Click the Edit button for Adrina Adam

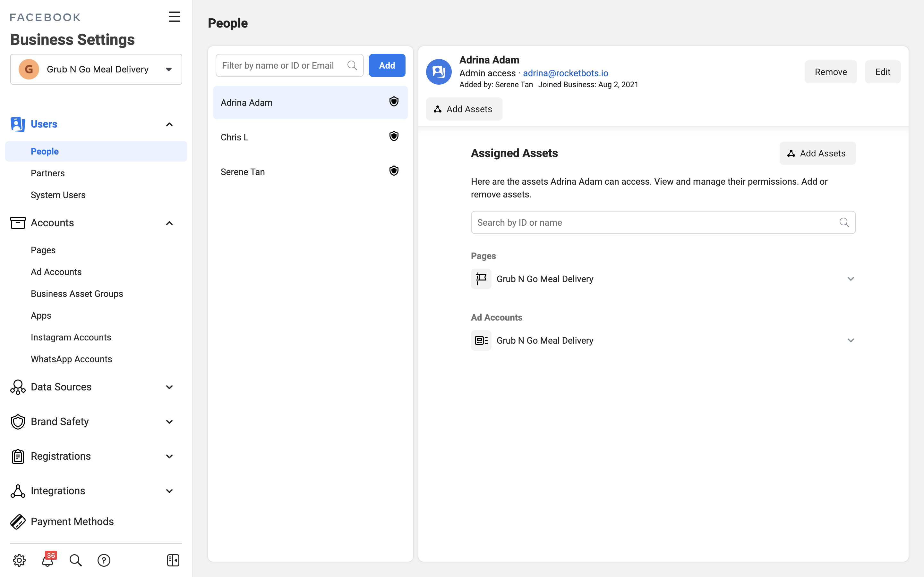[882, 72]
